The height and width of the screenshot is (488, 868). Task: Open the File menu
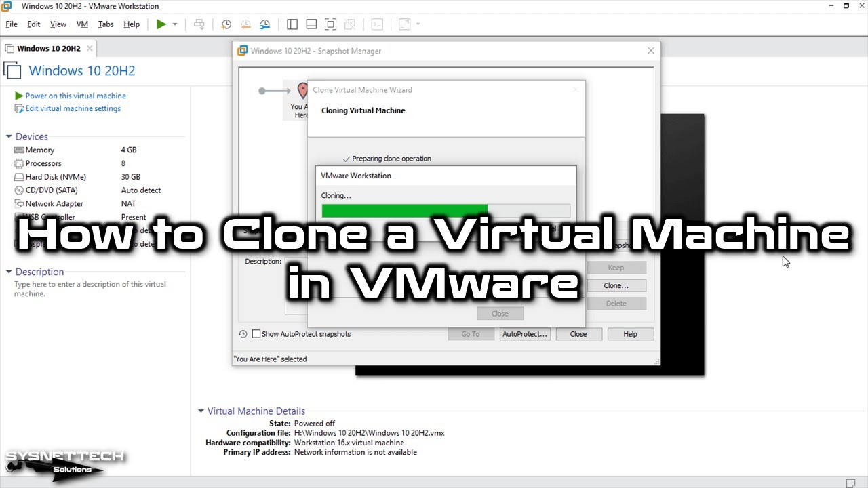click(12, 24)
